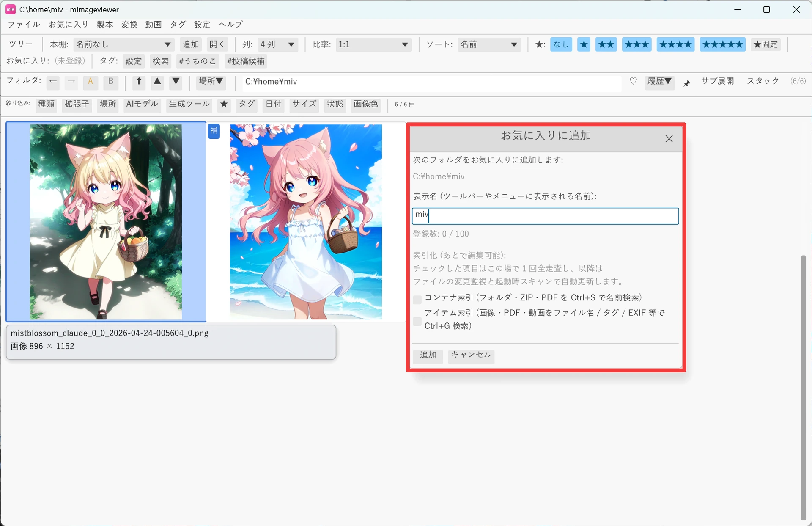Open the 動画 menu
Viewport: 812px width, 526px height.
154,25
